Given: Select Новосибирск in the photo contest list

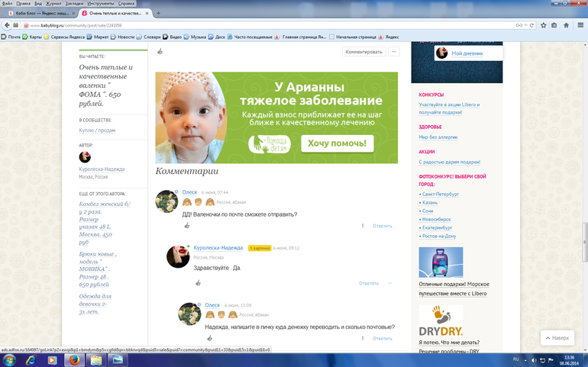Looking at the screenshot, I should [437, 219].
